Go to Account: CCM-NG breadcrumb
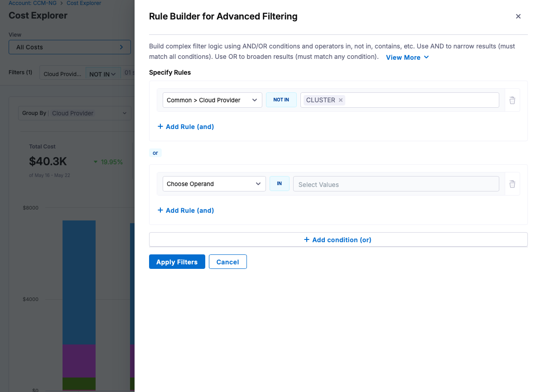Viewport: 536px width, 392px height. [x=33, y=3]
